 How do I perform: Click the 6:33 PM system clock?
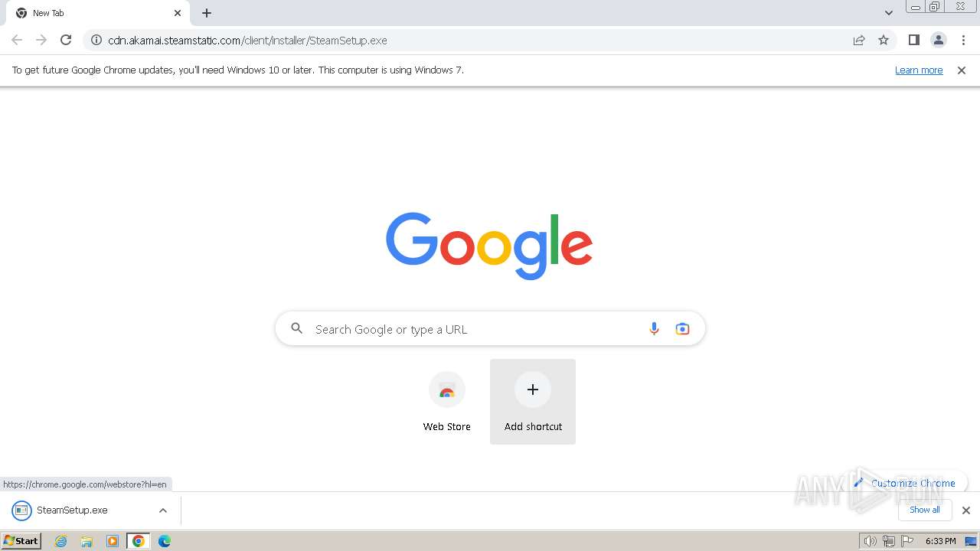(x=940, y=541)
